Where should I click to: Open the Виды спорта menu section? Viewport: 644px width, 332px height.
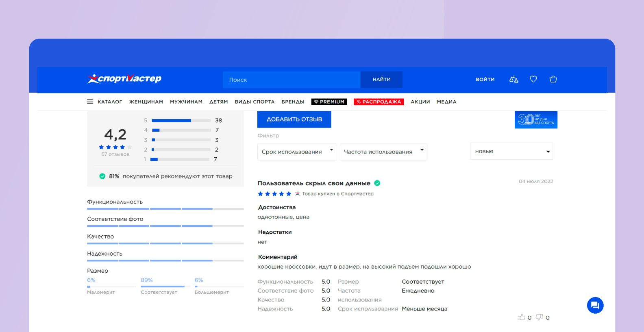tap(255, 102)
